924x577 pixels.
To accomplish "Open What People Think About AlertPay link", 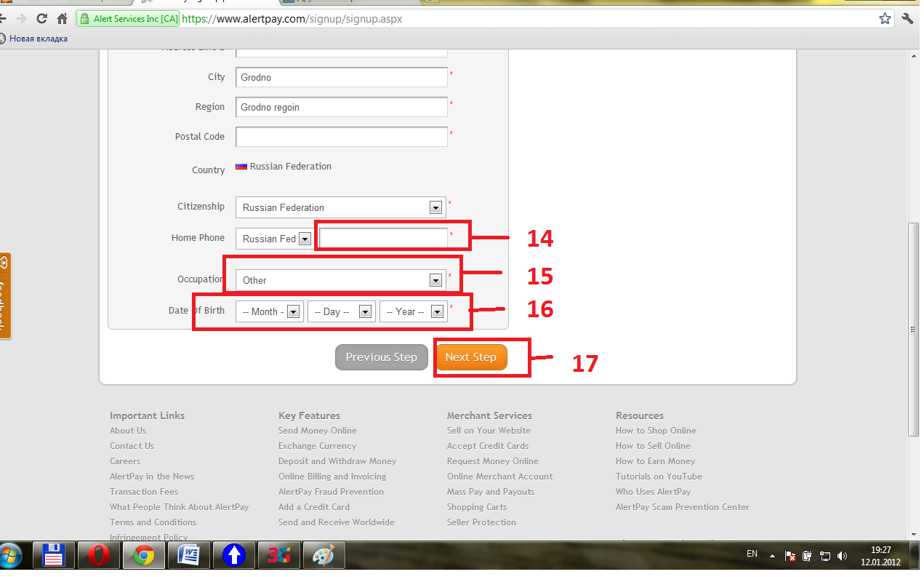I will [180, 507].
